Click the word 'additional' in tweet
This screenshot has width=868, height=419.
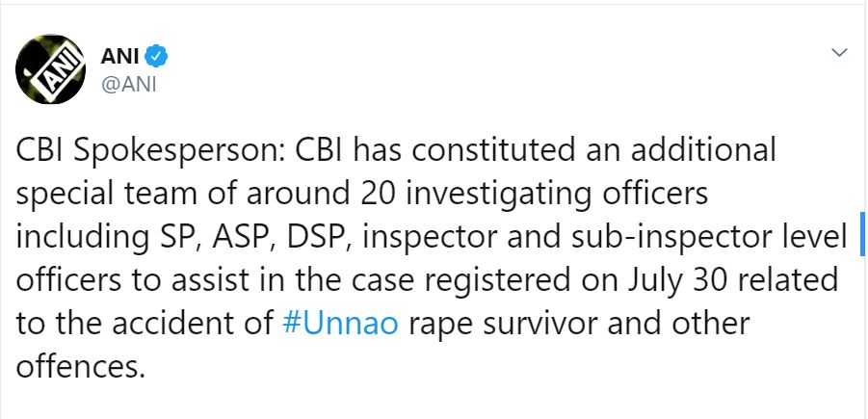tap(703, 150)
